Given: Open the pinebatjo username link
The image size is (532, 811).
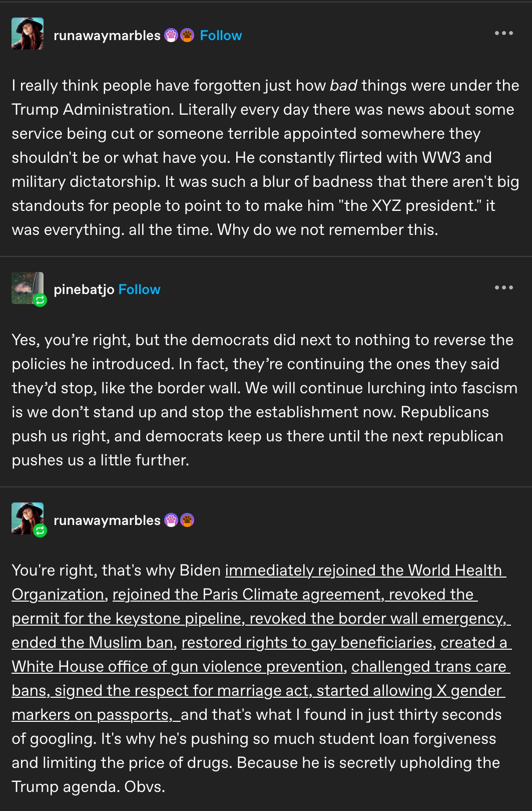Looking at the screenshot, I should click(x=84, y=290).
